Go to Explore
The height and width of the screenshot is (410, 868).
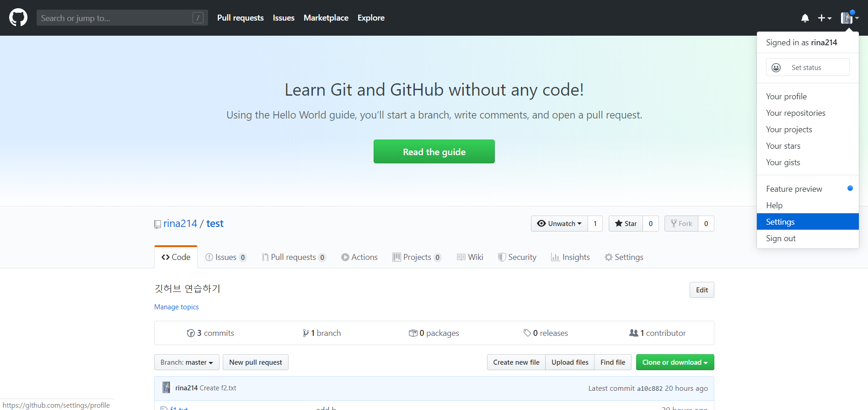pos(371,18)
